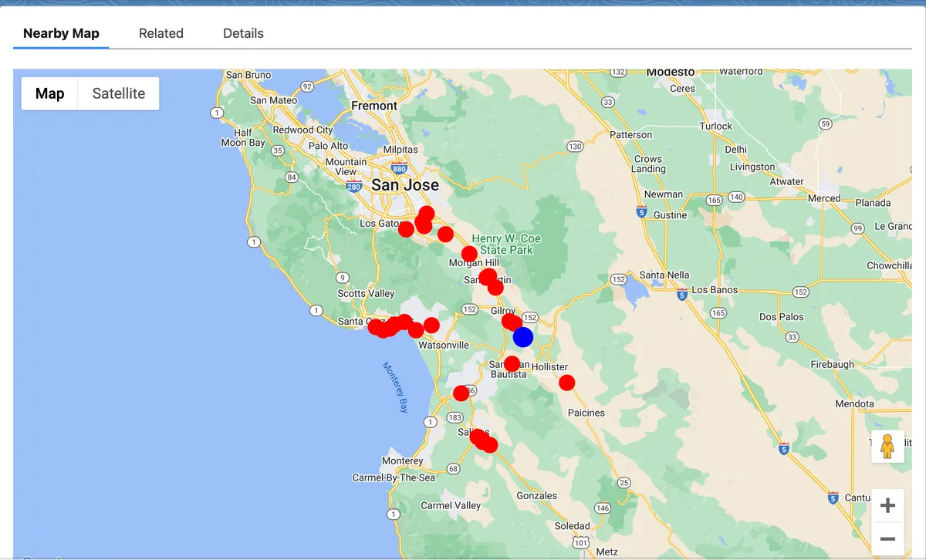Screen dimensions: 926x560
Task: Click the Paicines label
Action: 586,413
